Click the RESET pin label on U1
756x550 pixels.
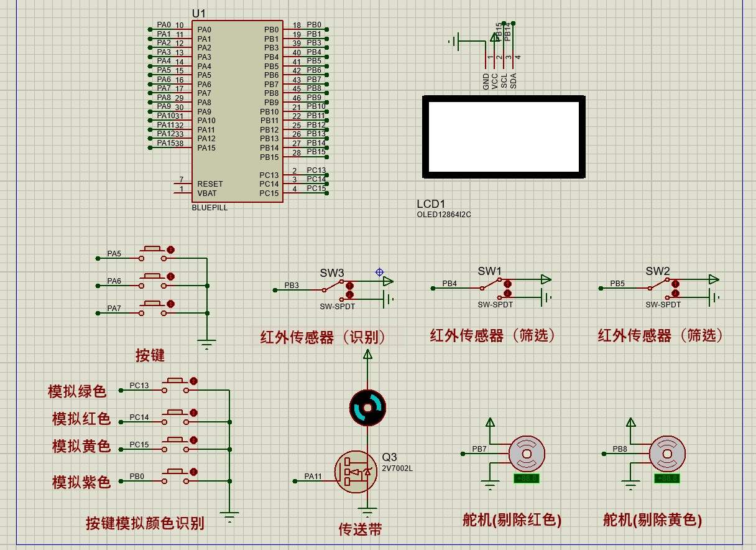coord(210,184)
